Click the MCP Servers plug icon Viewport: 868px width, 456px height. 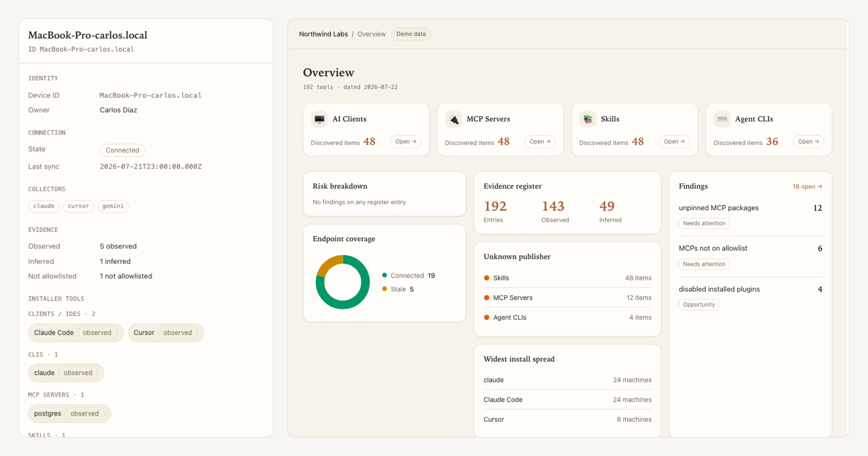pos(453,119)
